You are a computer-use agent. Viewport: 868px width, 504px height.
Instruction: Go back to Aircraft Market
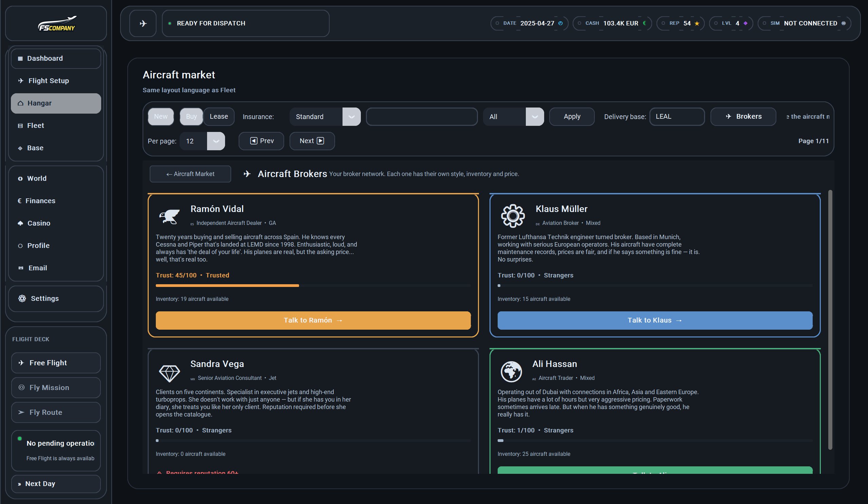click(x=190, y=174)
